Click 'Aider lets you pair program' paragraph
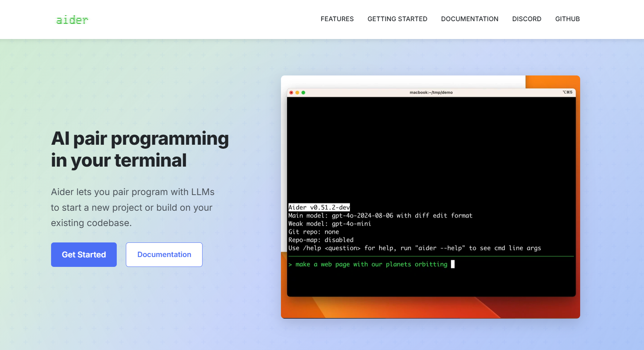Image resolution: width=644 pixels, height=350 pixels. pyautogui.click(x=133, y=207)
